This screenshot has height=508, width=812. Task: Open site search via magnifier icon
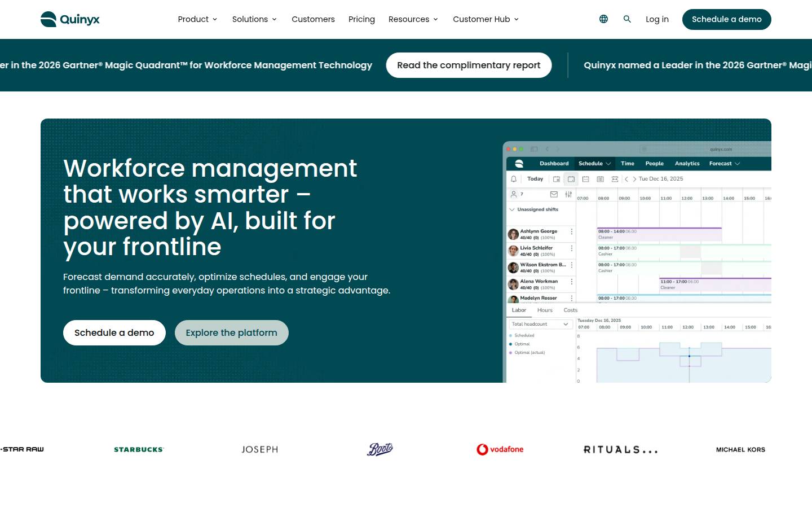point(627,19)
